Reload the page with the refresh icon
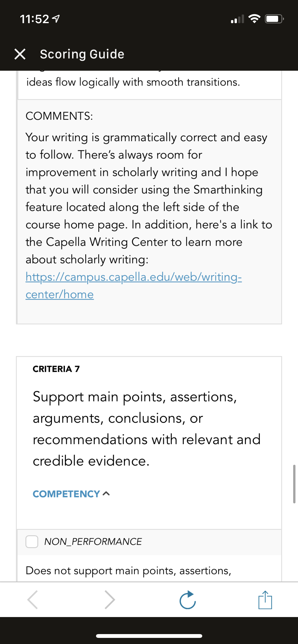298x644 pixels. pyautogui.click(x=188, y=600)
